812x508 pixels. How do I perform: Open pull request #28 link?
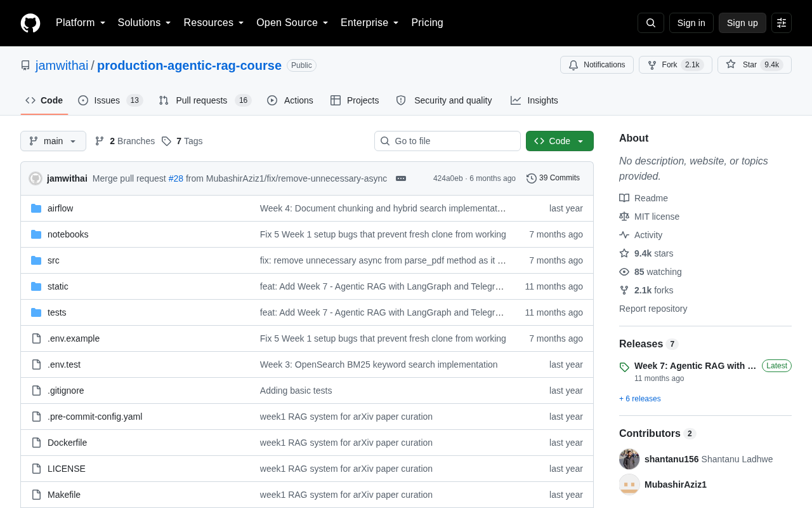coord(176,178)
